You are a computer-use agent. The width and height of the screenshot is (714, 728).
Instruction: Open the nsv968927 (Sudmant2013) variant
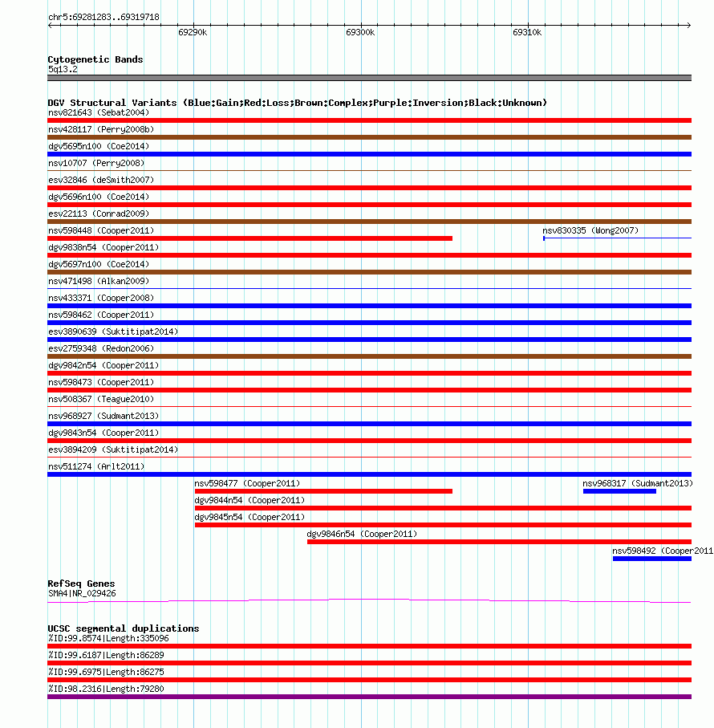(103, 416)
